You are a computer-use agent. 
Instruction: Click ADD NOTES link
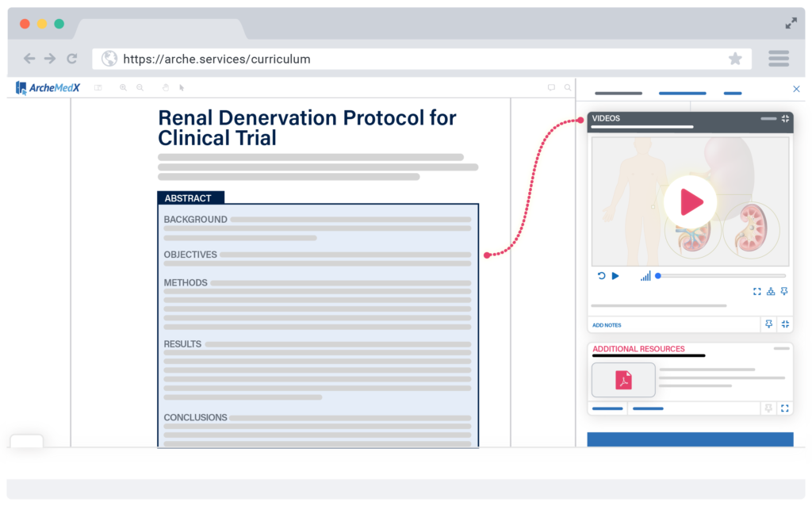coord(607,325)
